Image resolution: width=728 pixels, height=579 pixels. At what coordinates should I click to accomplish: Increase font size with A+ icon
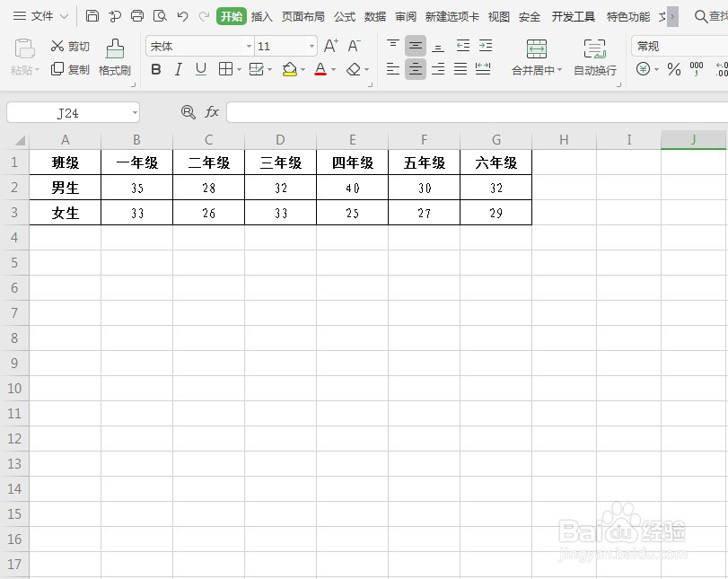(331, 46)
